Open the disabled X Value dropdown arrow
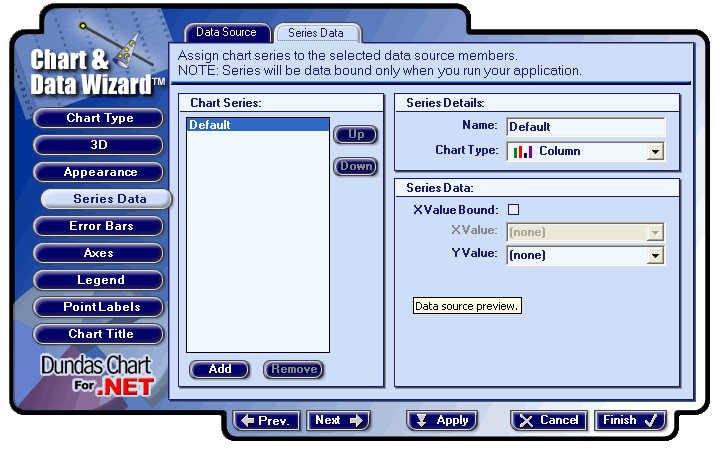720x450 pixels. point(655,232)
